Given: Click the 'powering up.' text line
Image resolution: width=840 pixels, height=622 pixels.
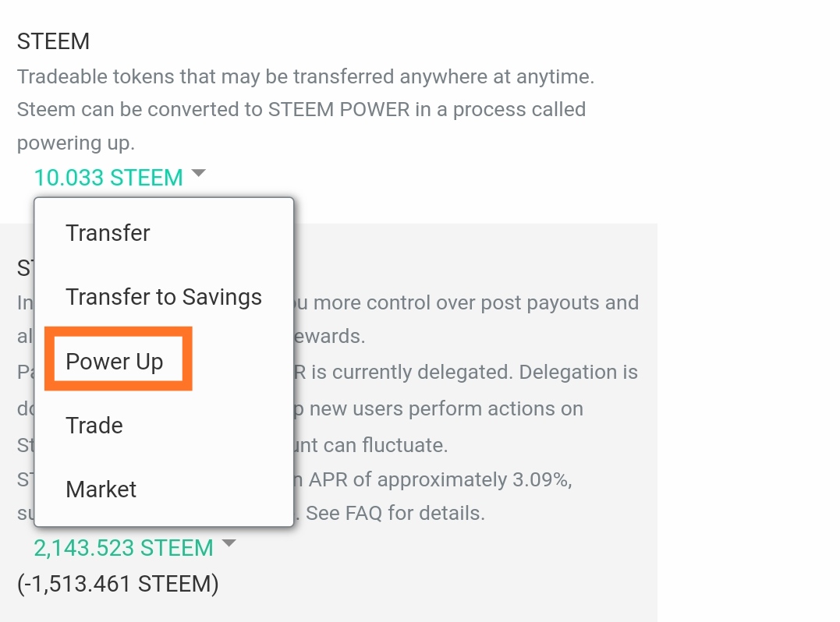Looking at the screenshot, I should pos(76,143).
